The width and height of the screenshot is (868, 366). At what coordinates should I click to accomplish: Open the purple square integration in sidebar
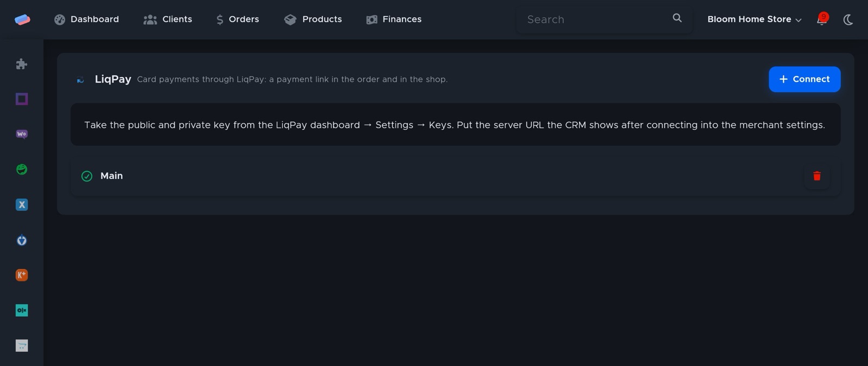pyautogui.click(x=22, y=99)
